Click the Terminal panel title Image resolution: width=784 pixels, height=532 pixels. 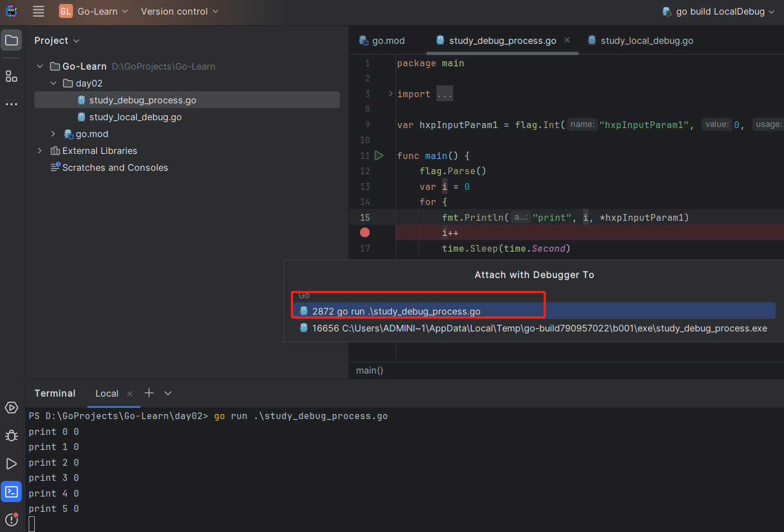point(55,393)
